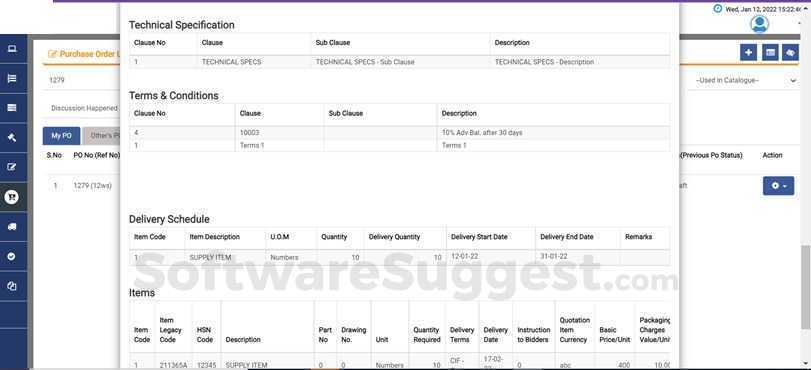Open the user profile avatar

[x=759, y=24]
